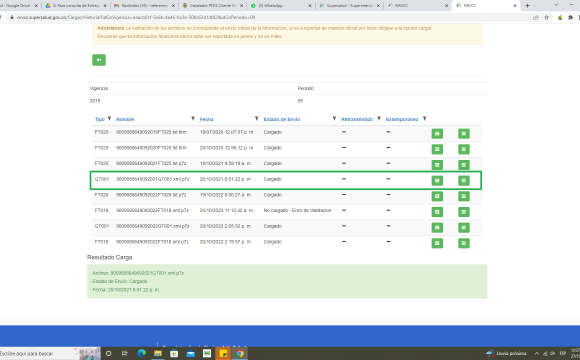Sort table by Nombre header
580x360 pixels.
(125, 119)
